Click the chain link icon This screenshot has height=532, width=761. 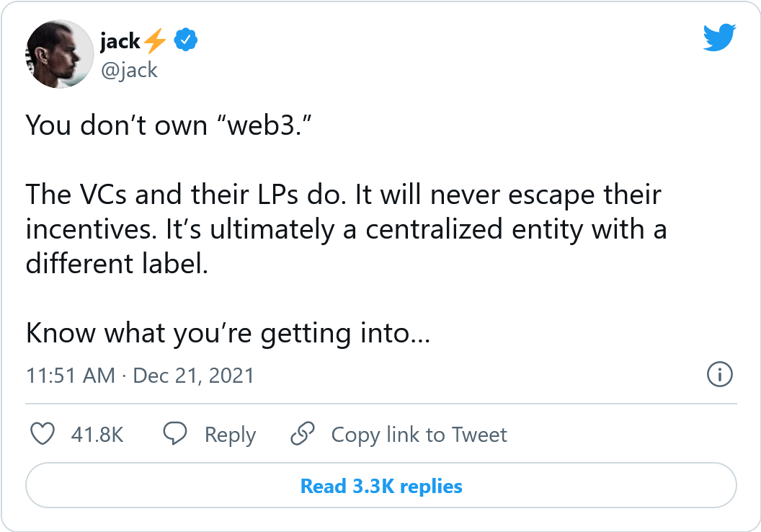(303, 434)
